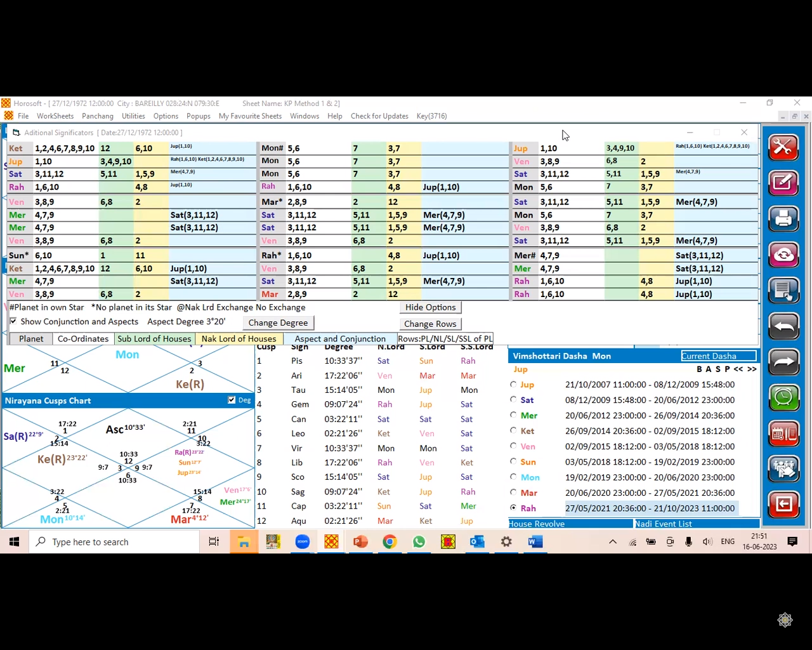Click the red exit arrow icon
The height and width of the screenshot is (650, 812).
pos(783,505)
